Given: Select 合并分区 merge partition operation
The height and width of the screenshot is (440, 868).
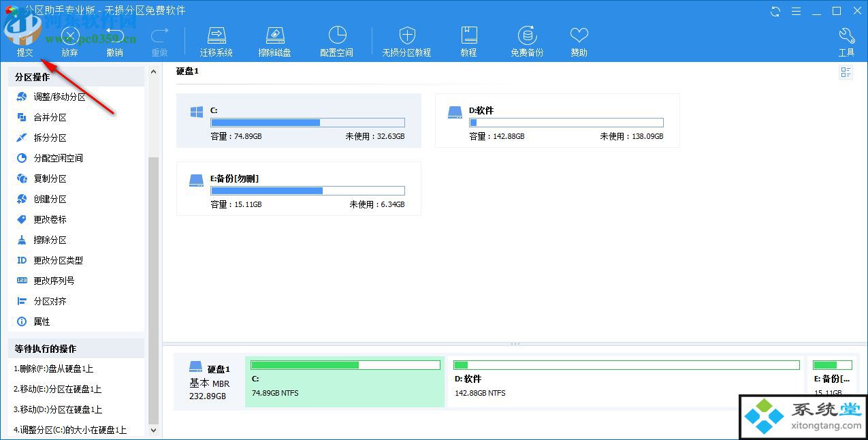Looking at the screenshot, I should coord(76,117).
